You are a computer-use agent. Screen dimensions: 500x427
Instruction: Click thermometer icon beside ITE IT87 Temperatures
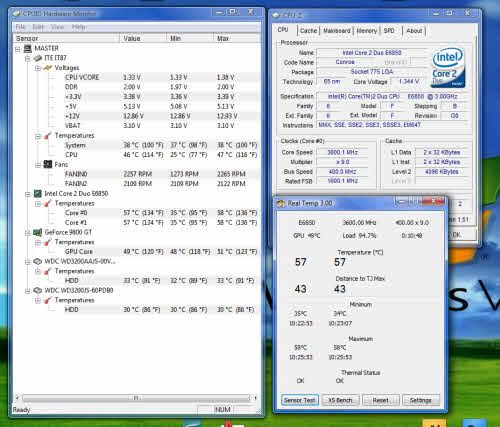(48, 136)
